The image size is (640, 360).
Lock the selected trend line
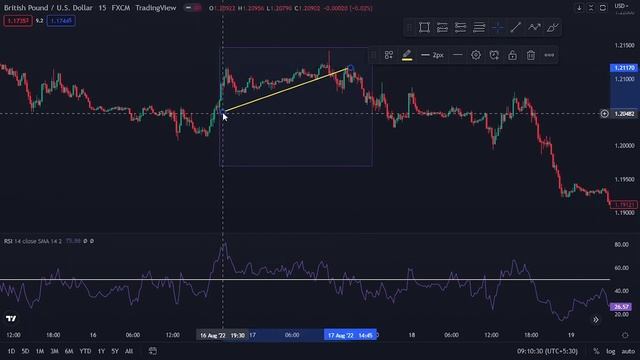pos(513,55)
